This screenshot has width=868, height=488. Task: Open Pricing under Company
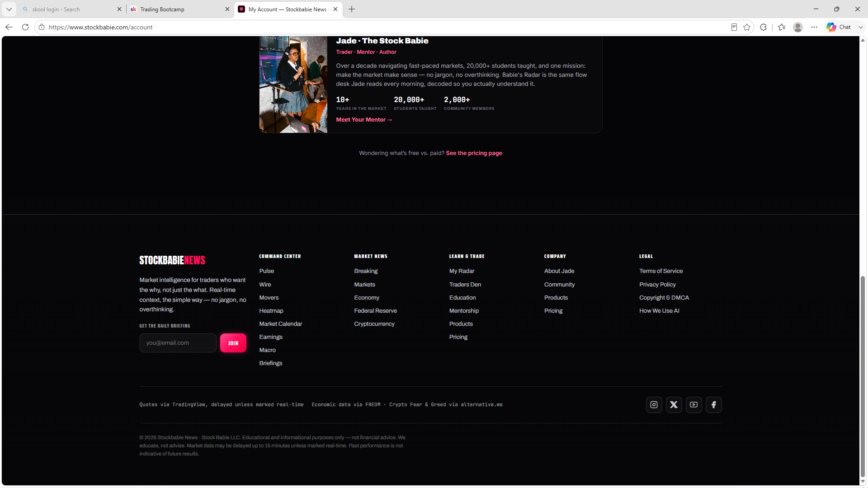click(x=553, y=311)
